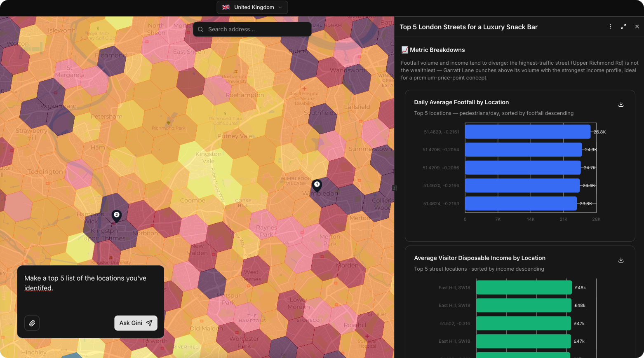Click the Top 5 London Streets panel title
This screenshot has height=358, width=644.
[468, 27]
